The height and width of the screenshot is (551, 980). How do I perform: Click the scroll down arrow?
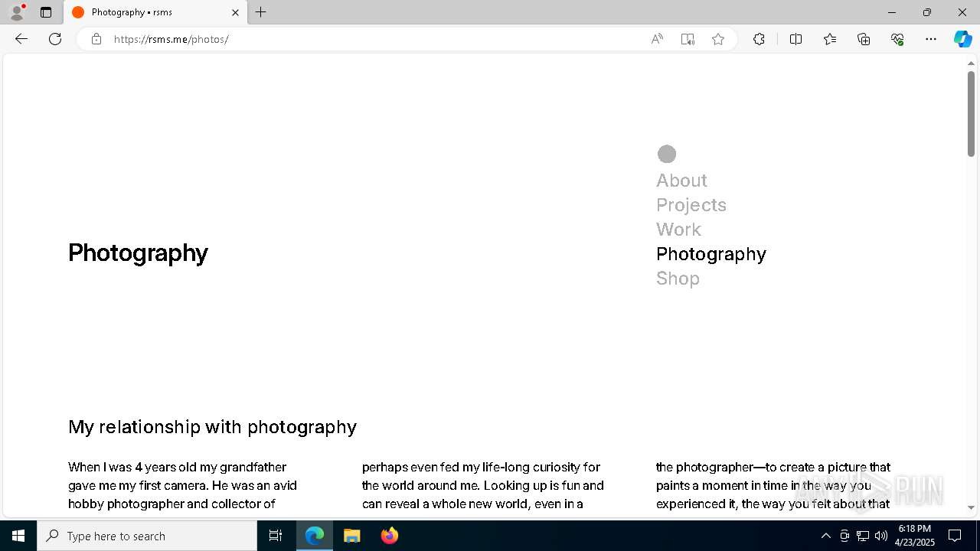coord(971,507)
